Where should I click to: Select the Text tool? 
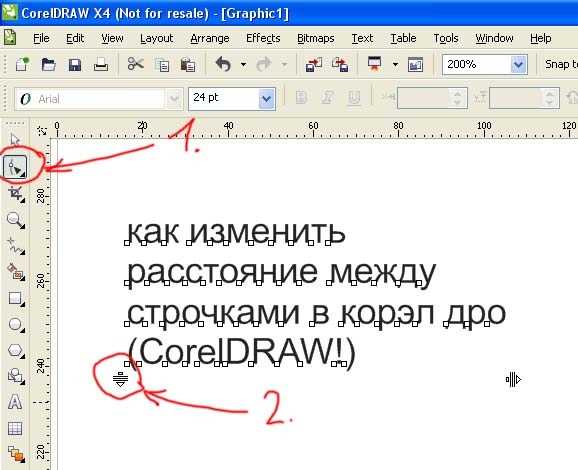[15, 402]
